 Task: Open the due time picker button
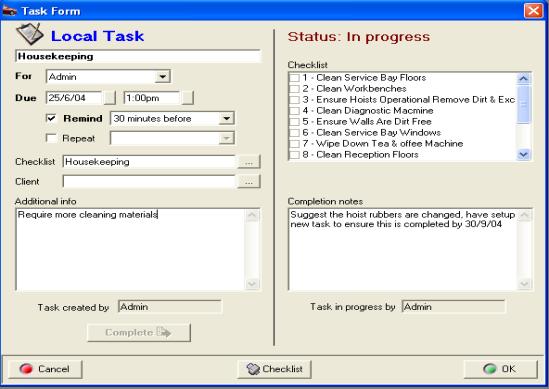pos(188,98)
